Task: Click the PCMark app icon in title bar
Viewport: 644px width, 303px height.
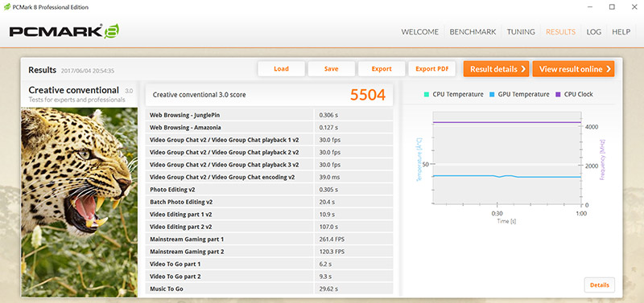Action: click(6, 7)
